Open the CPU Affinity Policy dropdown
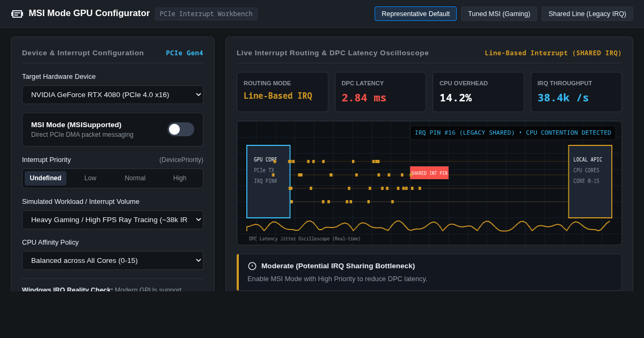Screen dimensions: 644x338 tap(113, 260)
